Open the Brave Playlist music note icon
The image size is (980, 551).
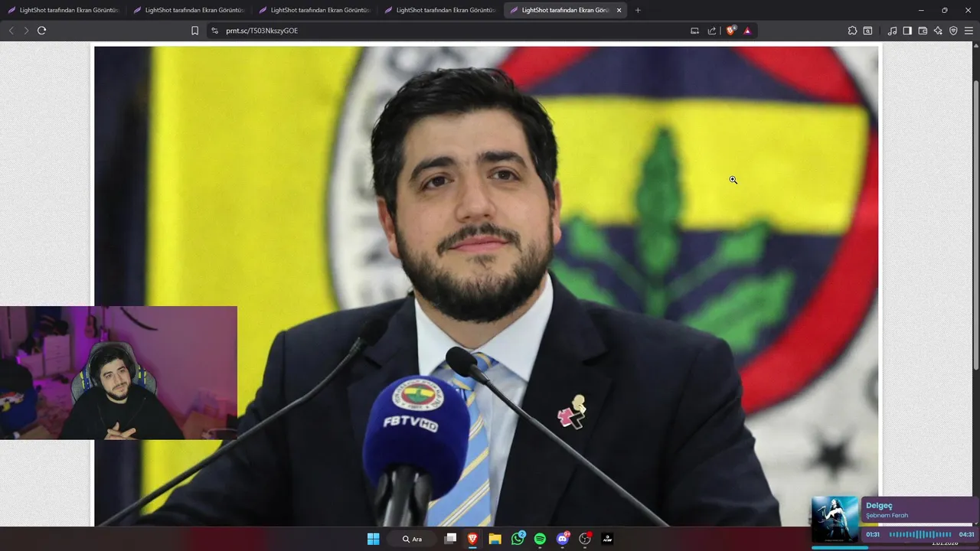[892, 31]
